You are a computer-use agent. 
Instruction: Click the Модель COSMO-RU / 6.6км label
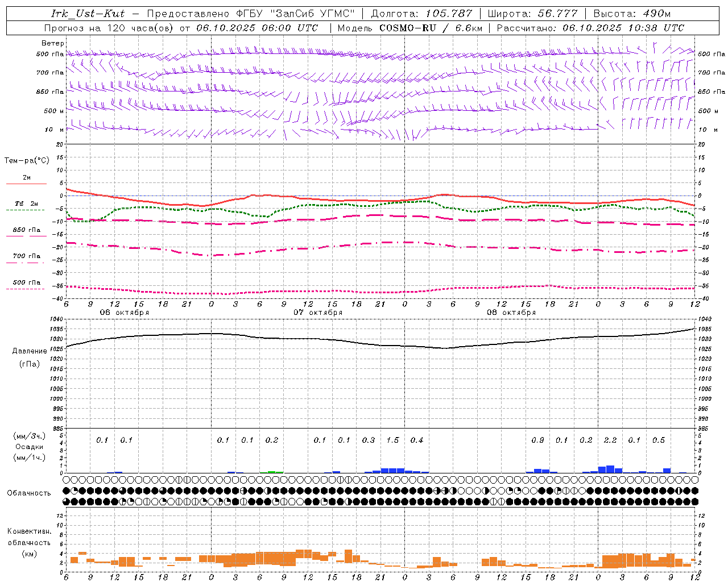(x=409, y=28)
